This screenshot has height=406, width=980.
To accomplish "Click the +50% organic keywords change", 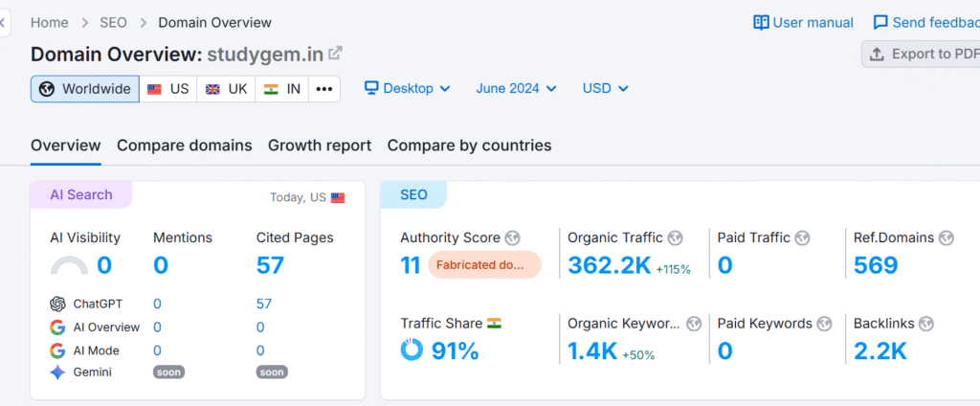I will click(638, 355).
